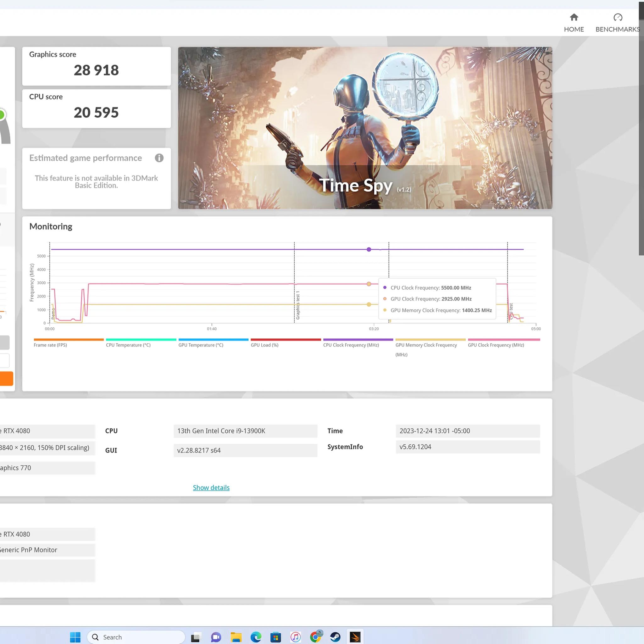This screenshot has width=644, height=644.
Task: Open Task View from the taskbar
Action: [196, 637]
